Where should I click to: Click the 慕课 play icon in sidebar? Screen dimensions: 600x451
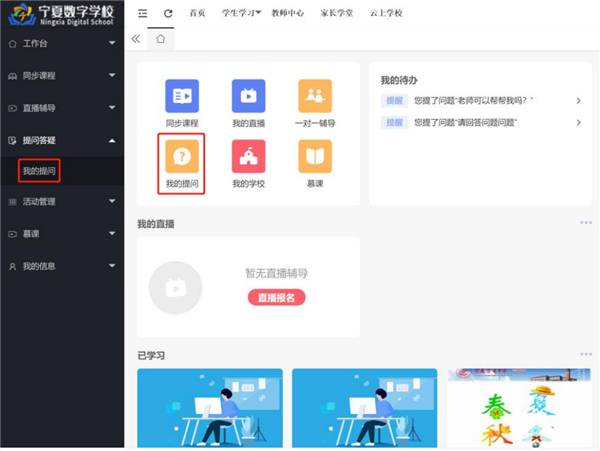13,234
